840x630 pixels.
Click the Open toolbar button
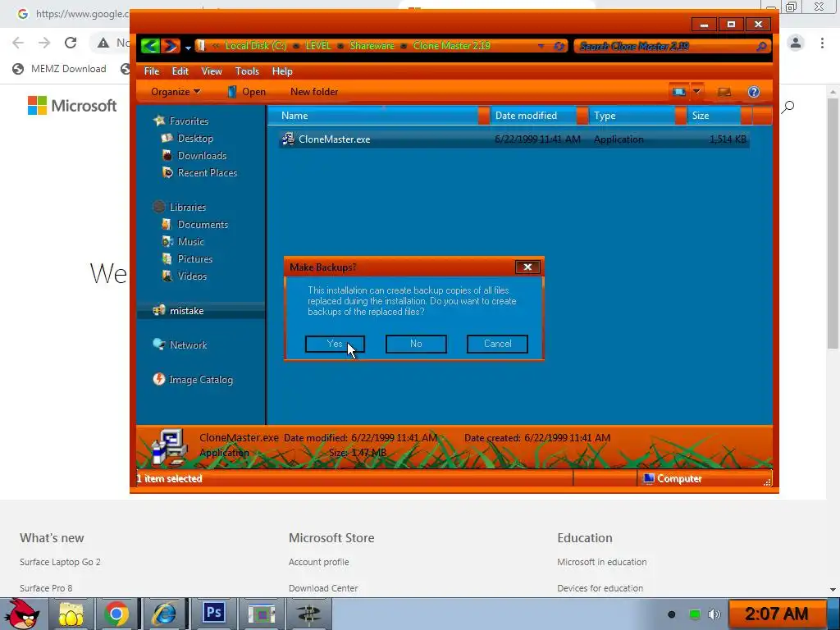pyautogui.click(x=246, y=92)
